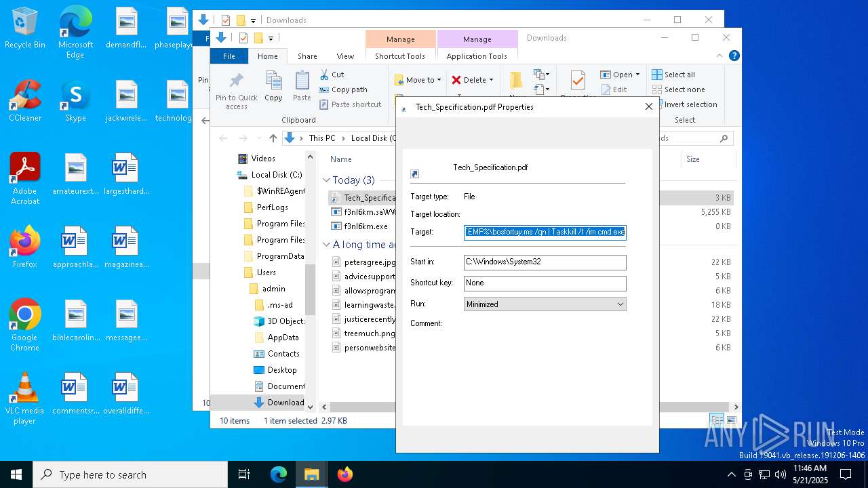The image size is (868, 488).
Task: Open the Application Tools tab
Action: pos(477,56)
